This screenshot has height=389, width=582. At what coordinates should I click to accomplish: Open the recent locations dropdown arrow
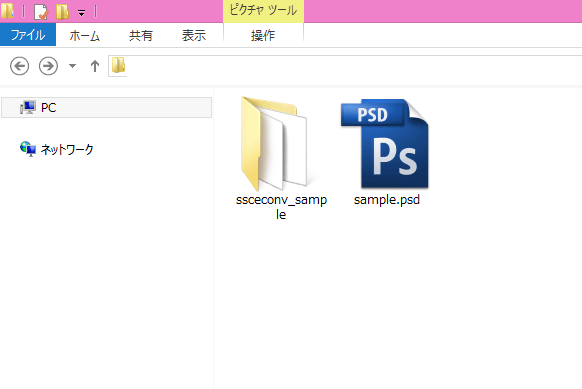pos(72,66)
